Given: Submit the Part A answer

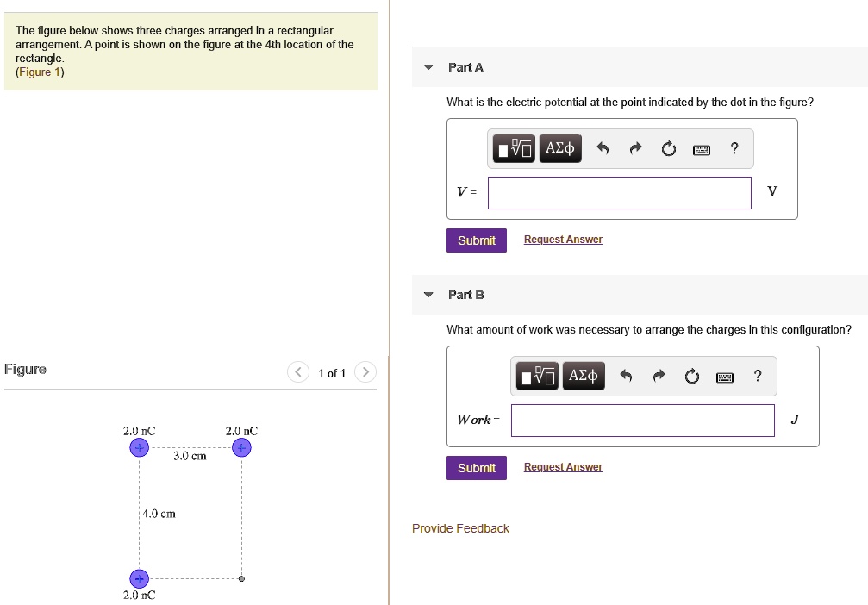Looking at the screenshot, I should pos(476,240).
